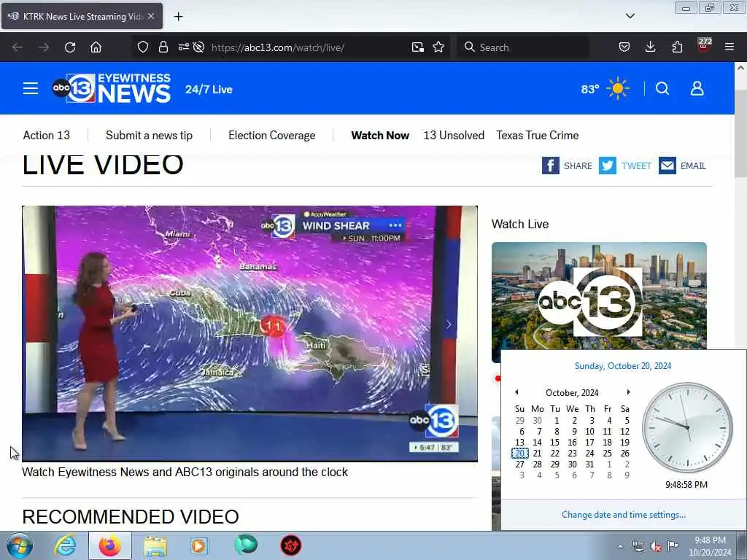Open the user account profile icon
747x560 pixels.
point(697,88)
